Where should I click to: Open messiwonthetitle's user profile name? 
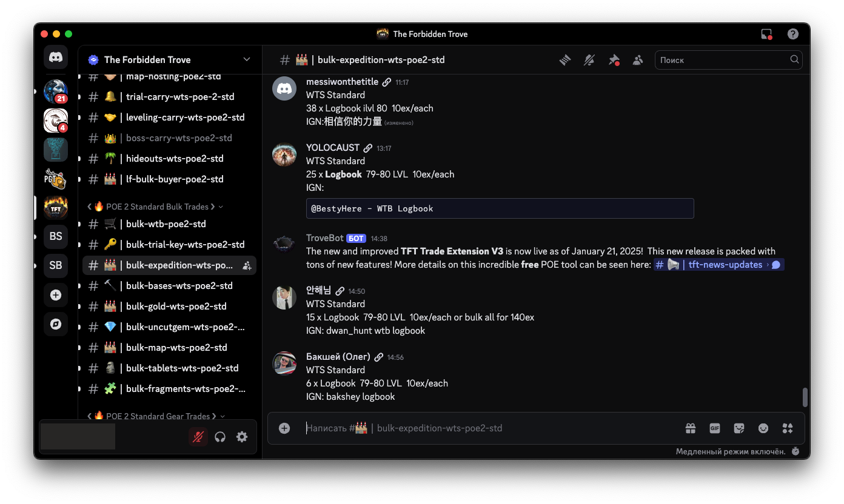pos(342,82)
